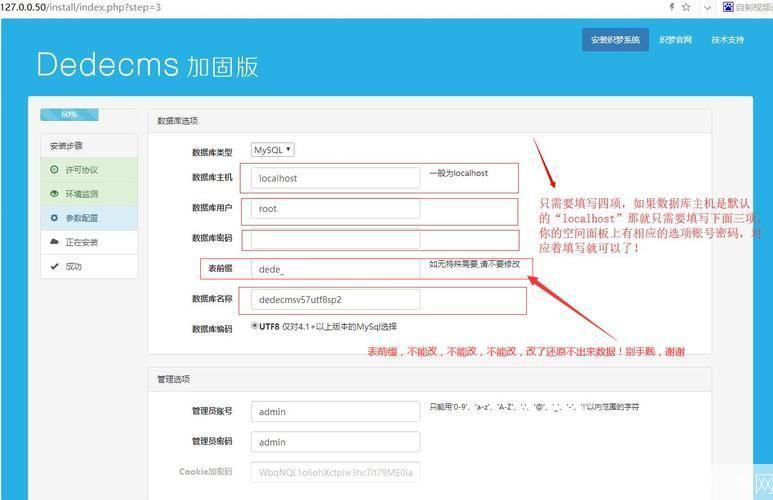The height and width of the screenshot is (500, 773).
Task: Click the license agreement step icon
Action: (x=54, y=170)
